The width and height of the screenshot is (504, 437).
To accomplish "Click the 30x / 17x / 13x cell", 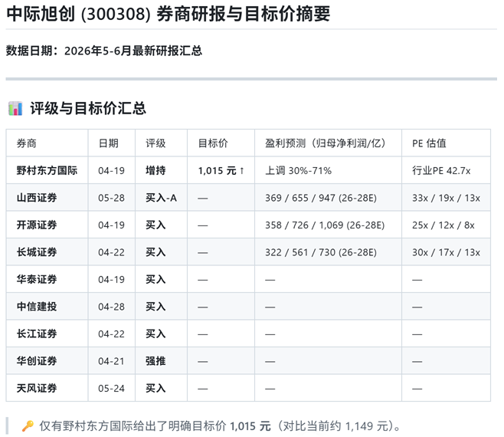I will pos(446,252).
